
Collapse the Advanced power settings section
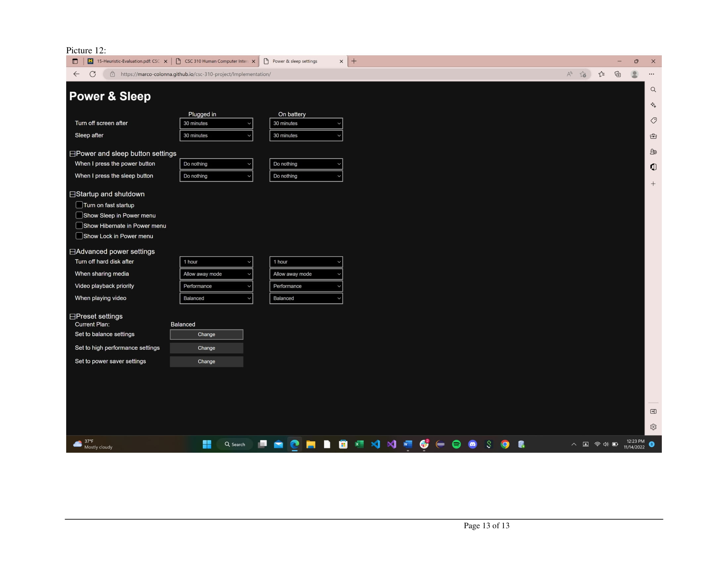pyautogui.click(x=72, y=252)
